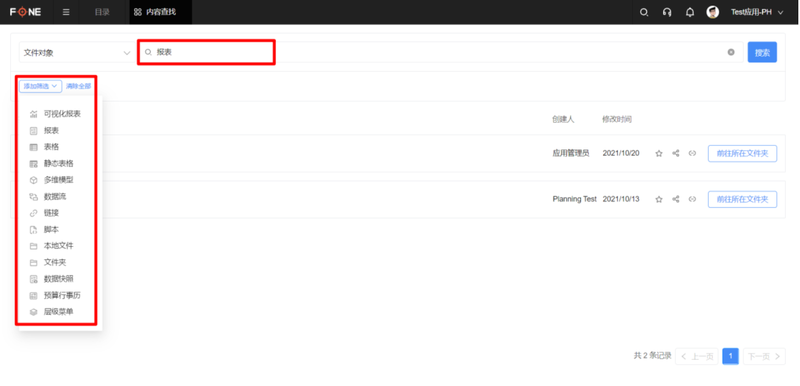Click the blue 搜索 button
Viewport: 800px width, 386px height.
[x=762, y=52]
